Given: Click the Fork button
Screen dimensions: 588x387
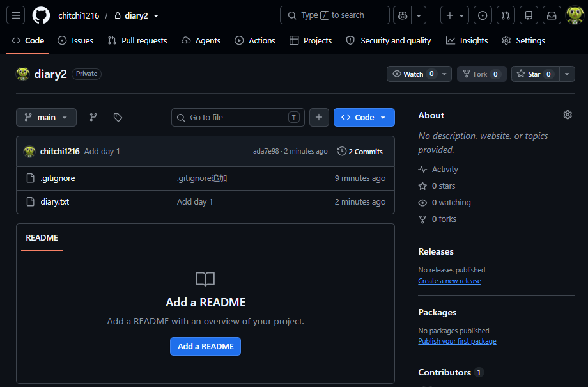Looking at the screenshot, I should [481, 74].
